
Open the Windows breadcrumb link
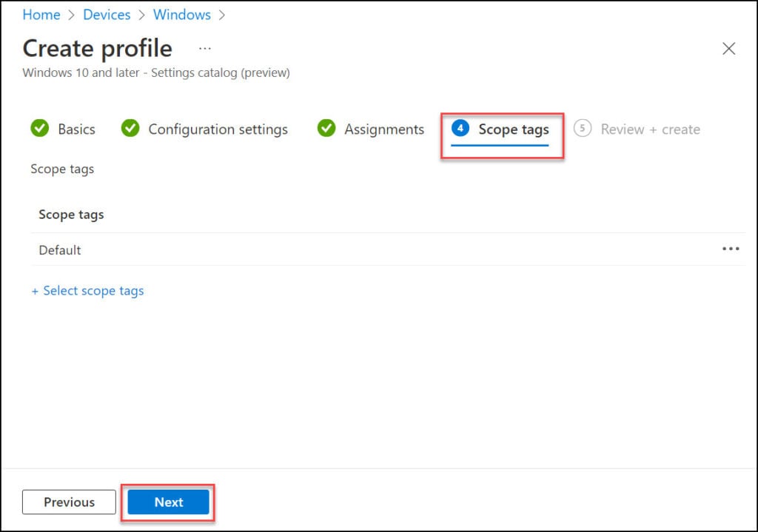click(x=182, y=15)
